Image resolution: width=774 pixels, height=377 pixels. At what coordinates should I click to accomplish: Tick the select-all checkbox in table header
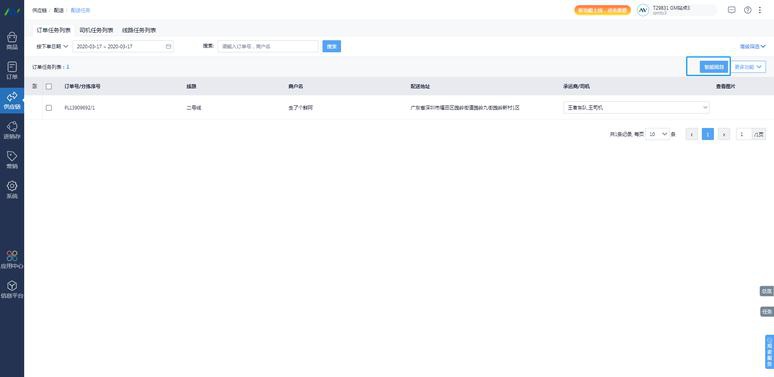point(48,86)
